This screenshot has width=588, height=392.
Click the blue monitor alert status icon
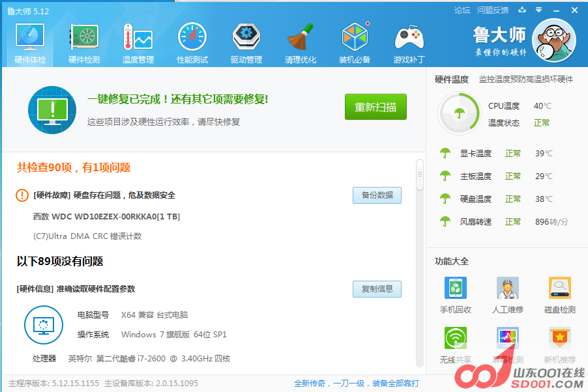52,110
